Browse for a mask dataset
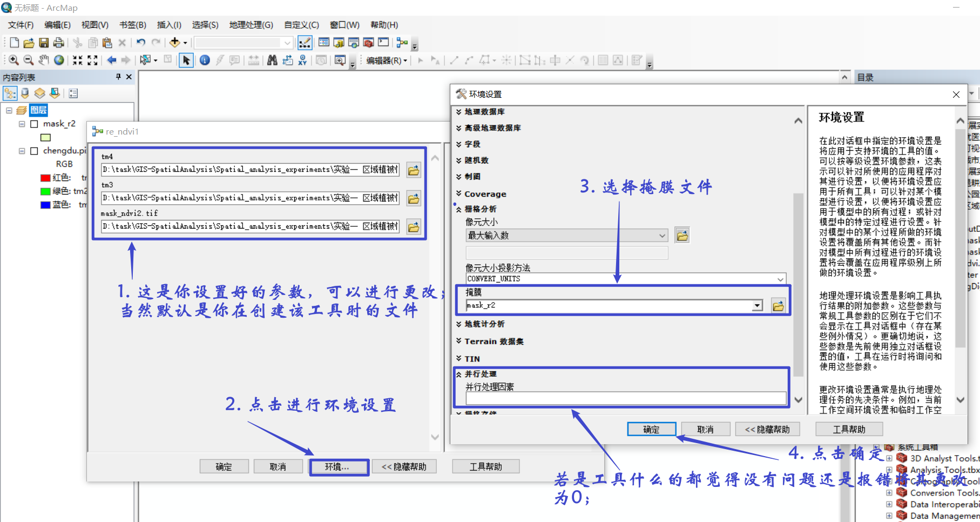Screen dimensions: 980x522 (778, 306)
